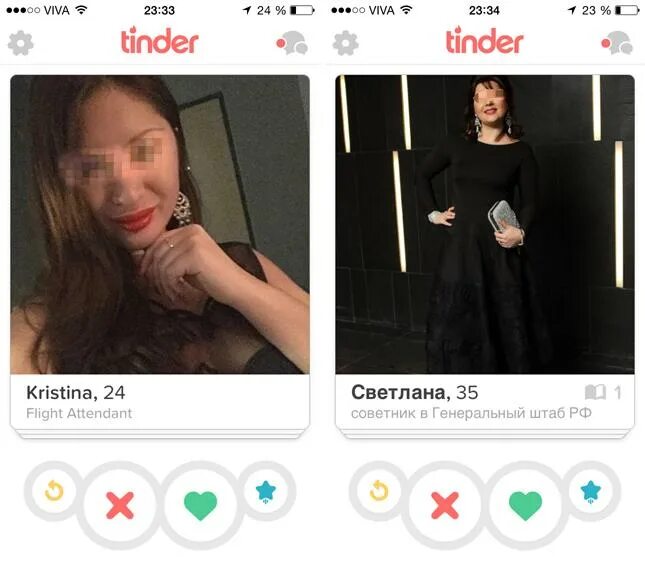Tap the rewind arrow under Kristina
This screenshot has height=568, width=645.
(54, 491)
